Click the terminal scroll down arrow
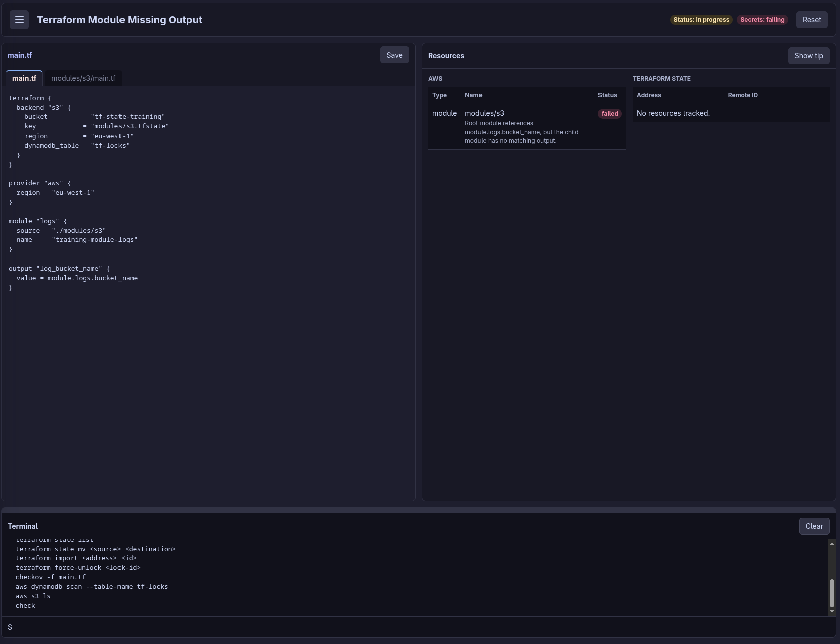 coord(832,611)
